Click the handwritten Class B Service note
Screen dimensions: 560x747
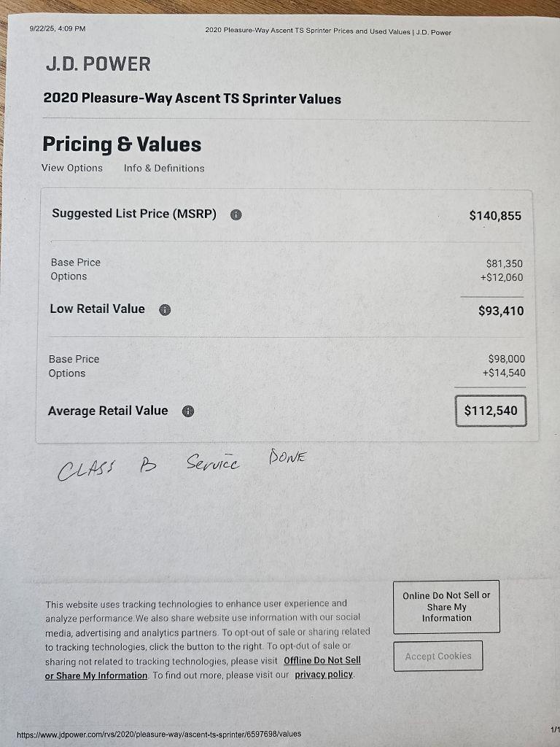click(182, 465)
